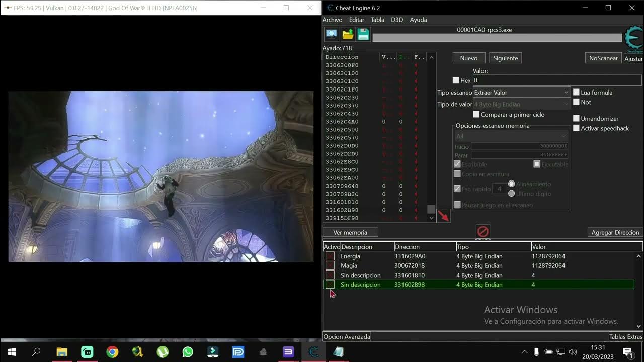
Task: Toggle the Not checkbox
Action: coord(577,102)
